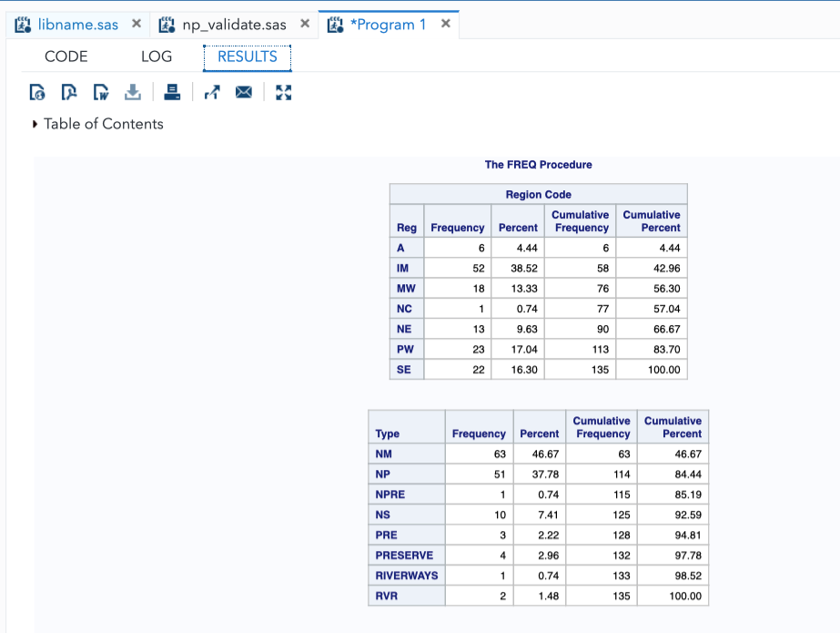Email the results via envelope icon
This screenshot has width=840, height=633.
244,91
